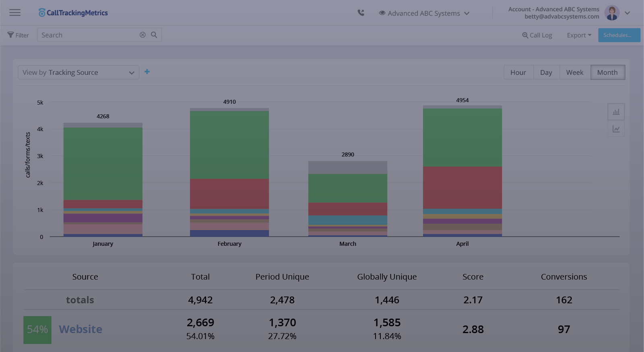Image resolution: width=644 pixels, height=352 pixels.
Task: Add a new view with plus icon
Action: [147, 72]
